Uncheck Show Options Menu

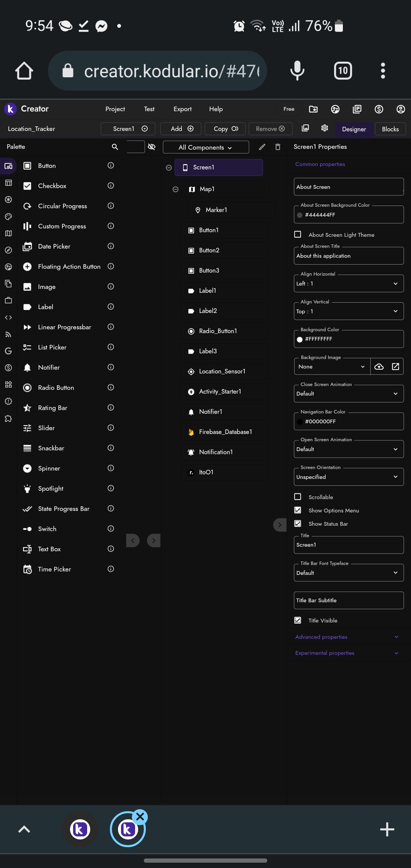pyautogui.click(x=298, y=510)
